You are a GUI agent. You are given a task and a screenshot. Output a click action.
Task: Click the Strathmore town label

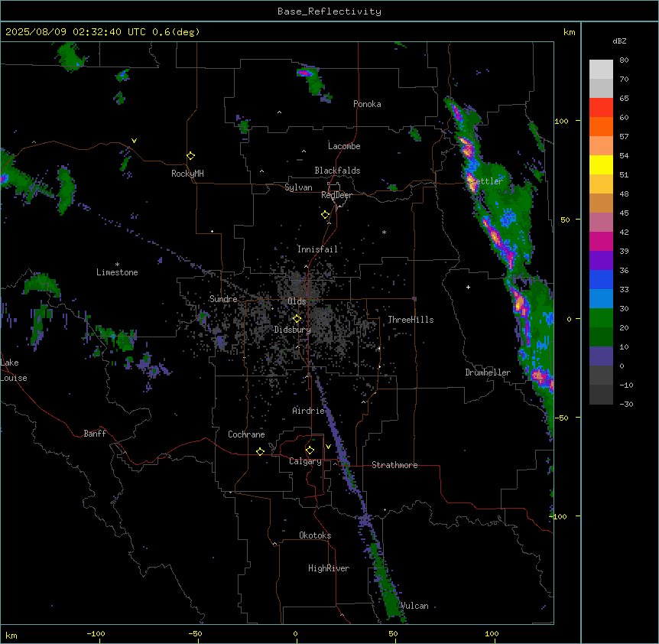tap(394, 465)
